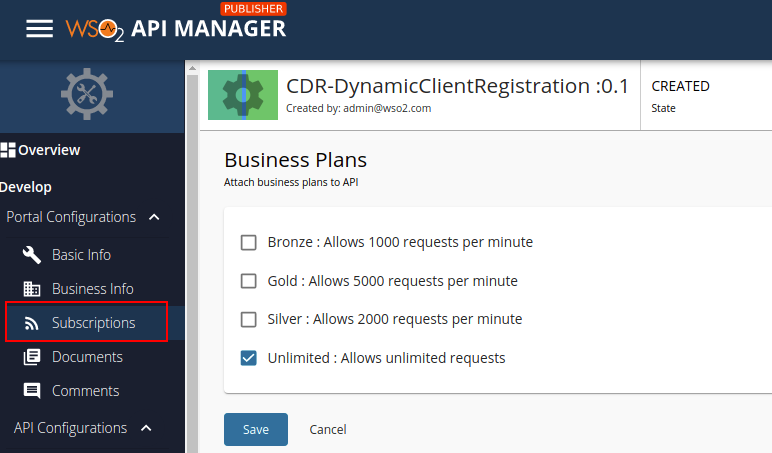
Task: Click the Documents library icon
Action: coord(32,357)
